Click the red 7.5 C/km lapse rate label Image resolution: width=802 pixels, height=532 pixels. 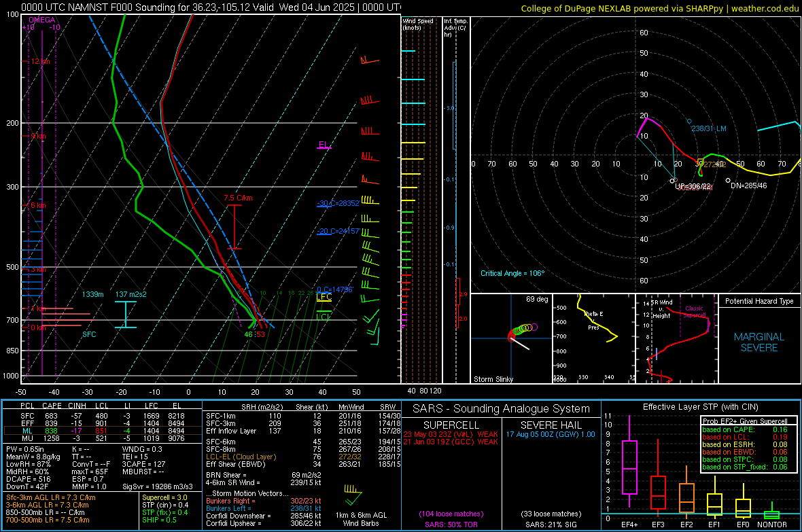[x=238, y=198]
